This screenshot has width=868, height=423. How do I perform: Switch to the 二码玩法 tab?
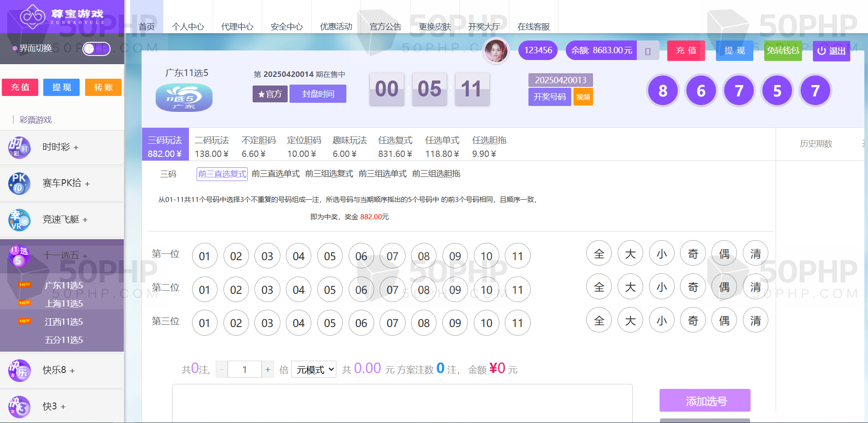[x=212, y=146]
